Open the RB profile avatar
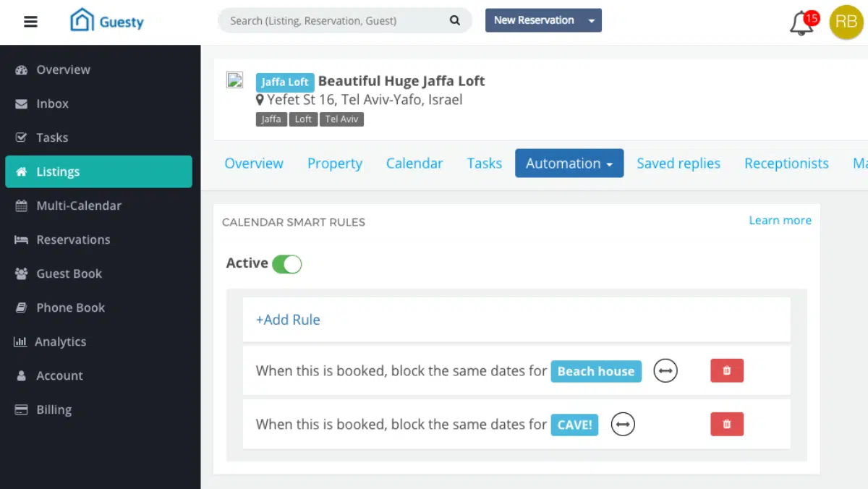868x489 pixels. [x=846, y=22]
